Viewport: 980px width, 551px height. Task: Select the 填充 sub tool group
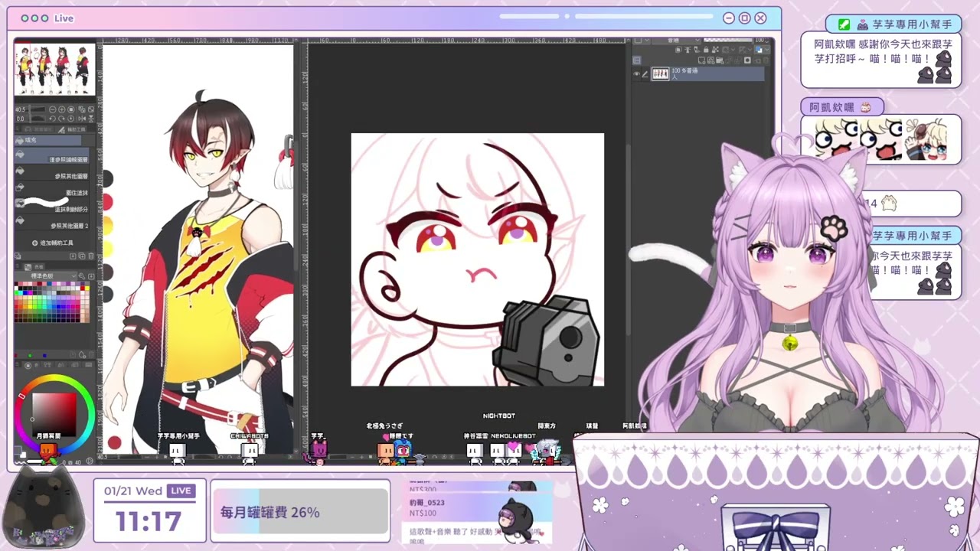pos(47,140)
